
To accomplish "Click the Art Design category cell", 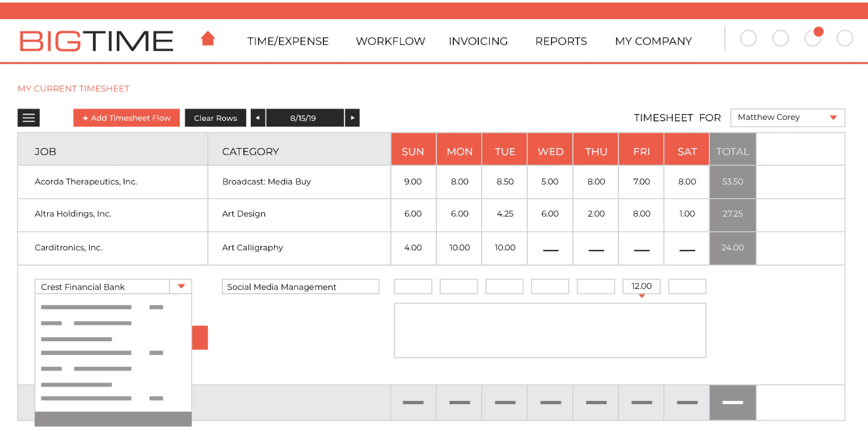I will point(300,214).
